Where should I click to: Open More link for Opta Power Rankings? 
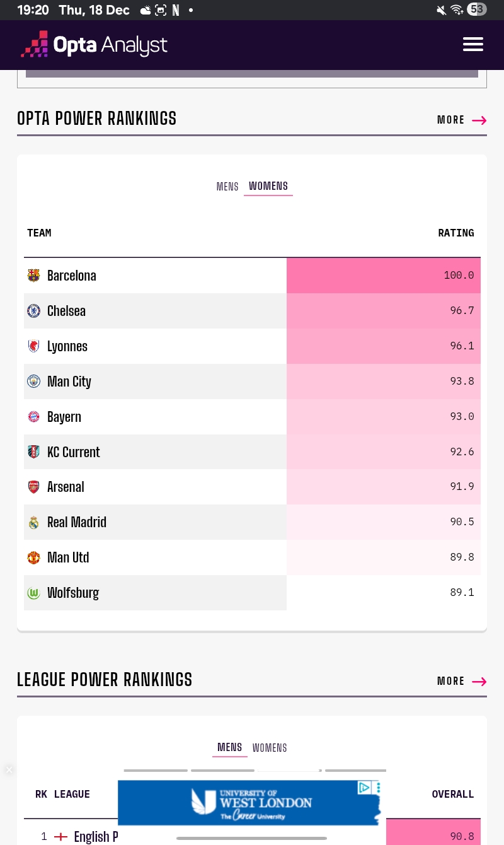(462, 120)
